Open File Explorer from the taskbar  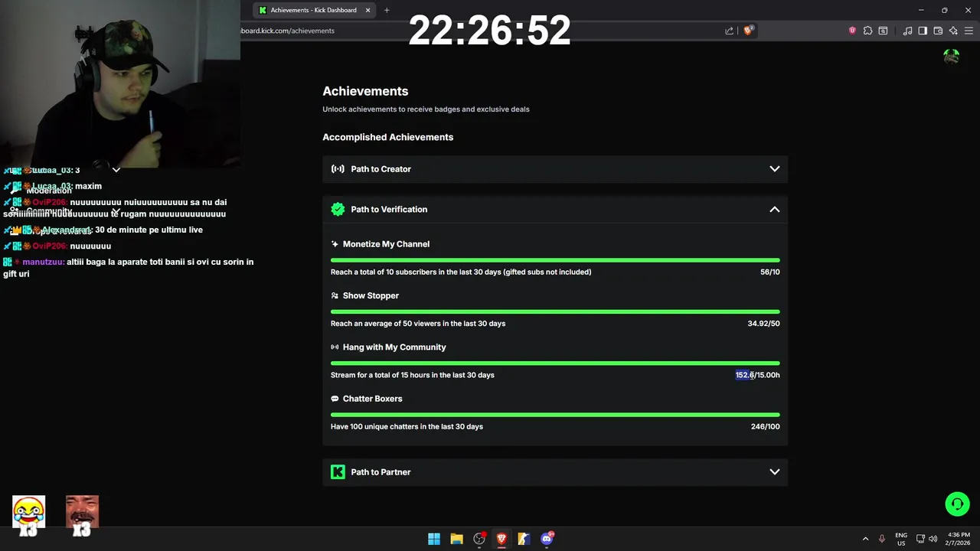(x=456, y=539)
